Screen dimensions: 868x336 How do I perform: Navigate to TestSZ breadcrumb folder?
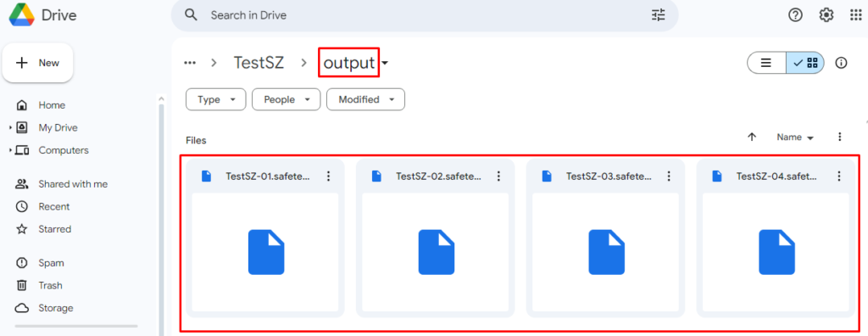pos(259,63)
